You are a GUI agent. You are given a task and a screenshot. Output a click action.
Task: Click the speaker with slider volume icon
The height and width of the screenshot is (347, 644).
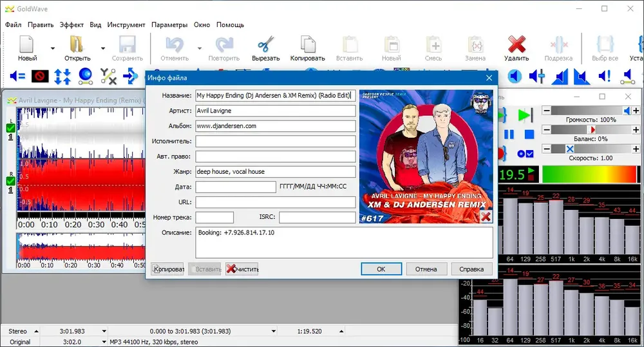(537, 76)
